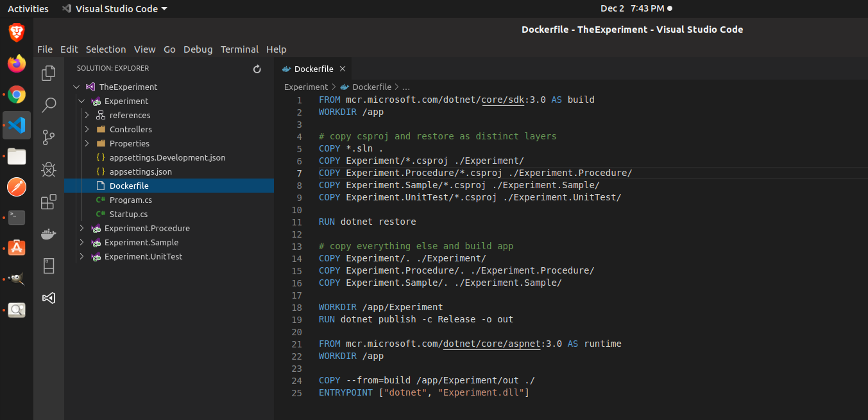The width and height of the screenshot is (868, 420).
Task: Open the Extensions view
Action: pyautogui.click(x=49, y=202)
